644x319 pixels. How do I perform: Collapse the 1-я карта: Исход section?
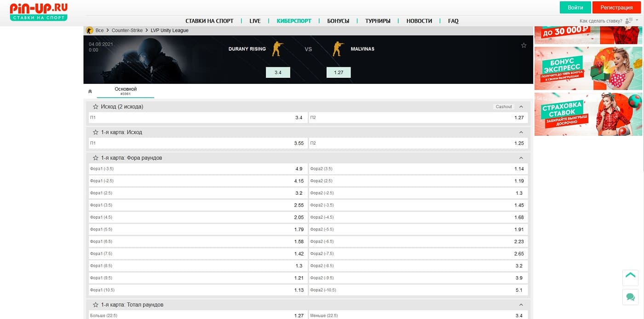click(521, 132)
